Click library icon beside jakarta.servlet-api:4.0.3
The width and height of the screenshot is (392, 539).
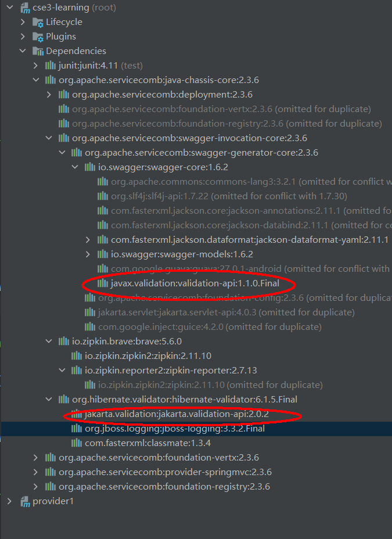point(89,312)
